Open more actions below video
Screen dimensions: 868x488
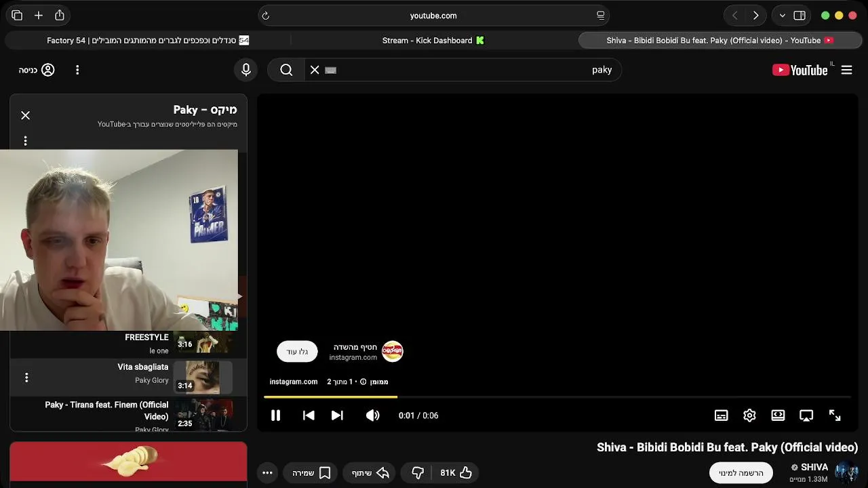(x=267, y=473)
